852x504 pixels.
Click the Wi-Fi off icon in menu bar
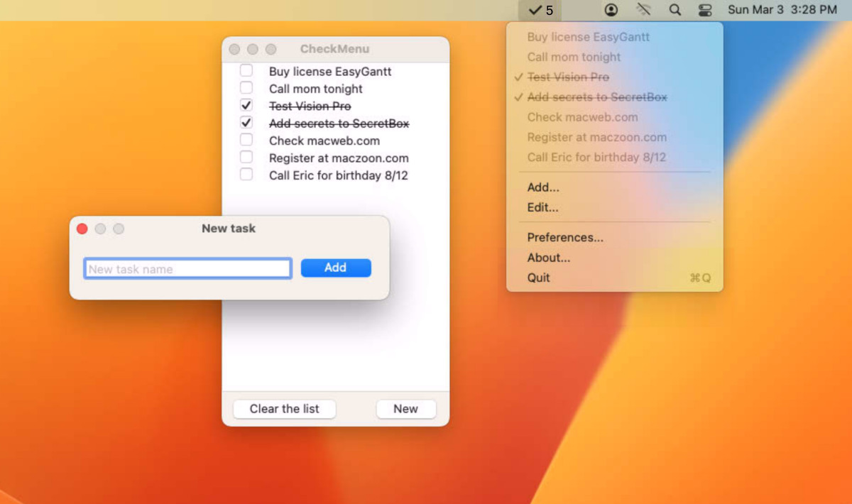tap(644, 10)
